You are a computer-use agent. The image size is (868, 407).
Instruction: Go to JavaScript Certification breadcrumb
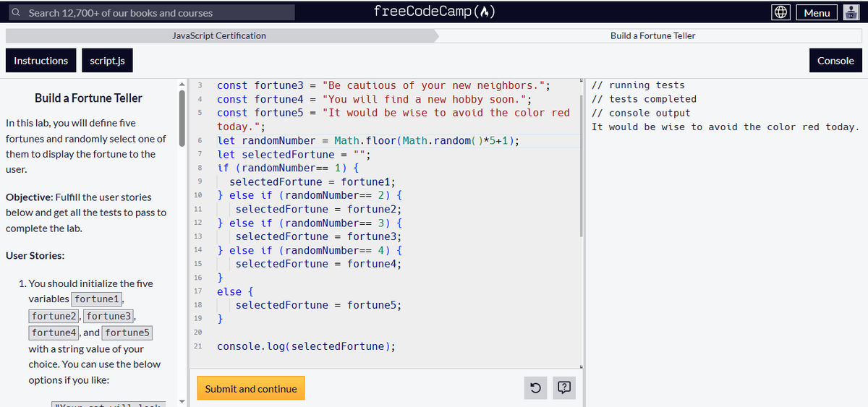click(x=219, y=35)
